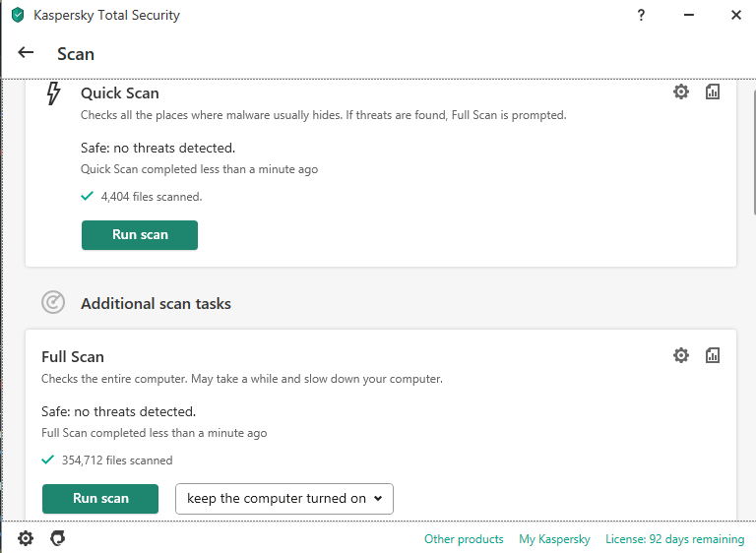Click the Additional scan tasks radar icon
This screenshot has width=756, height=553.
53,303
